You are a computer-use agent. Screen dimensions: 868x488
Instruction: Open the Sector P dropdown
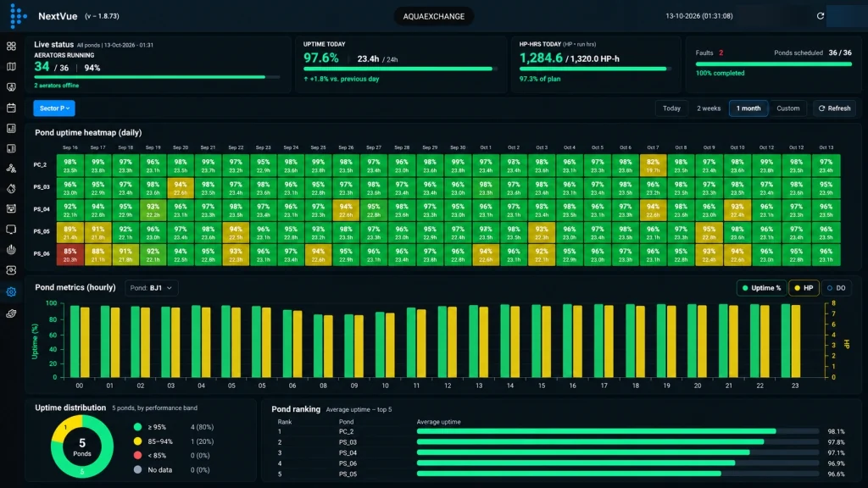point(54,108)
